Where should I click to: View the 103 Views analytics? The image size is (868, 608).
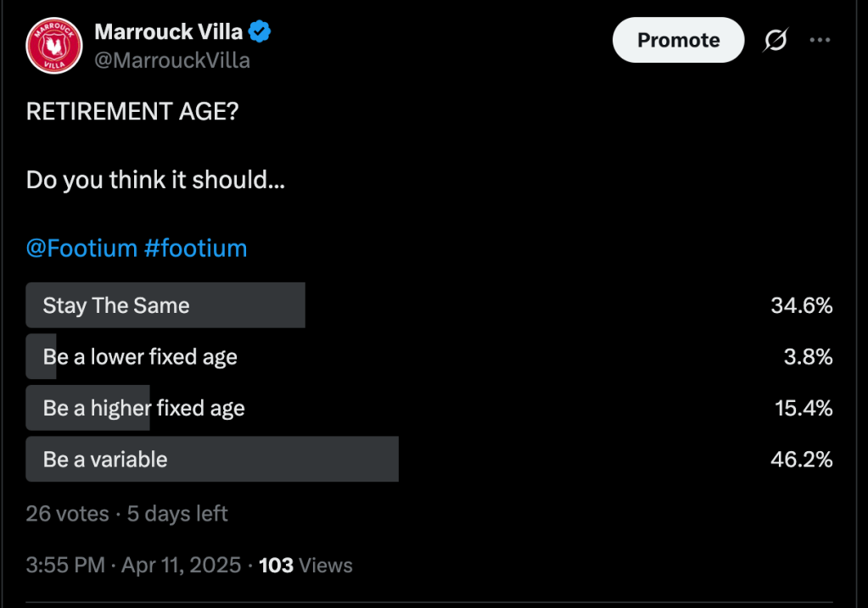pos(305,566)
